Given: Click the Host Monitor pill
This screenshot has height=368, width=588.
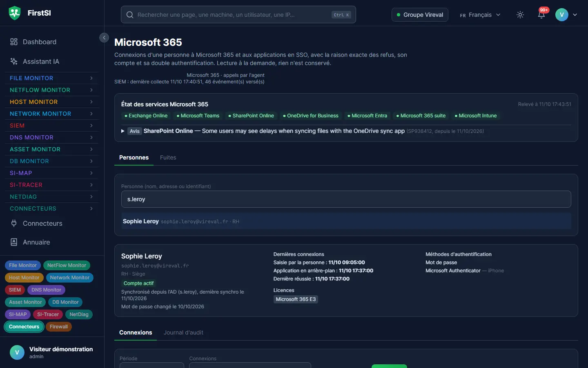Looking at the screenshot, I should 24,278.
